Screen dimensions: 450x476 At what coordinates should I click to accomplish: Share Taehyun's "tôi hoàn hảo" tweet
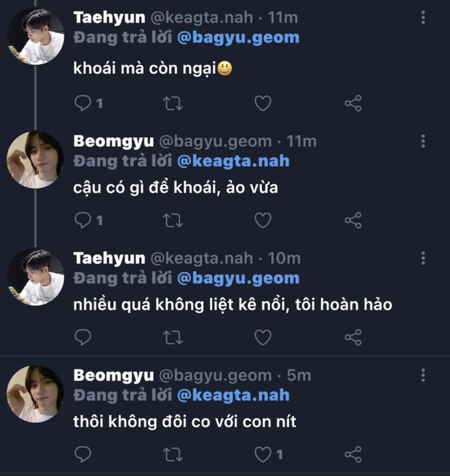point(353,337)
